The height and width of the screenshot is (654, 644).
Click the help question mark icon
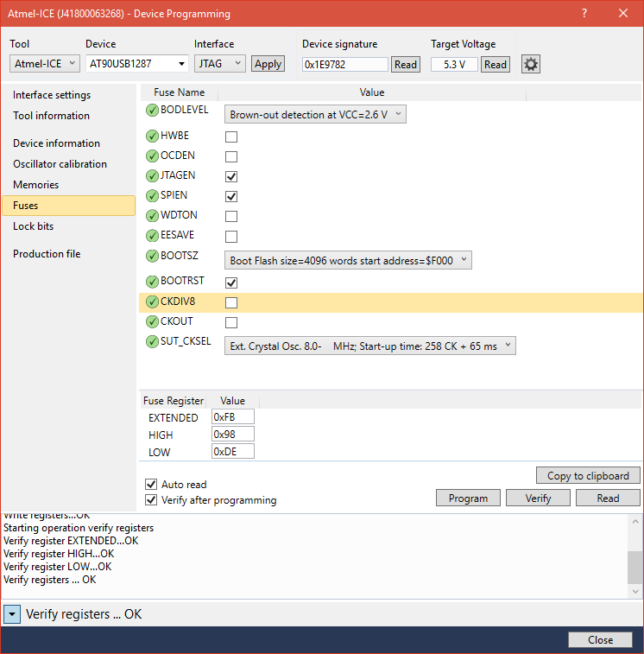584,13
